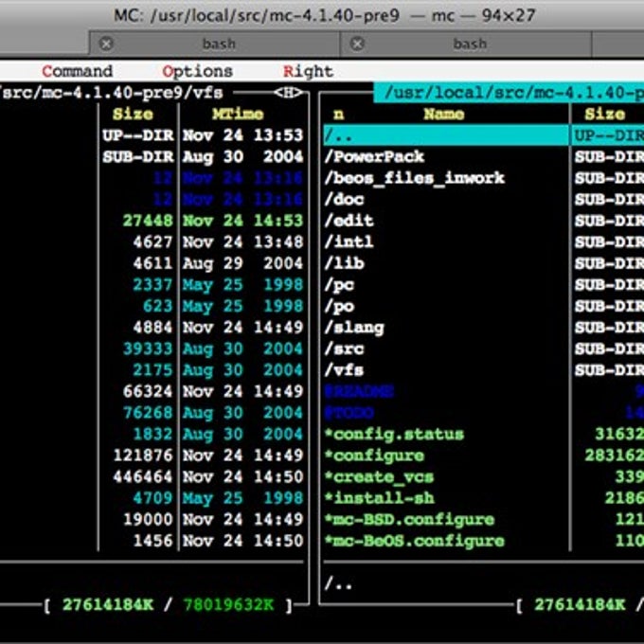Click the left panel path ending in /vfs

[112, 93]
